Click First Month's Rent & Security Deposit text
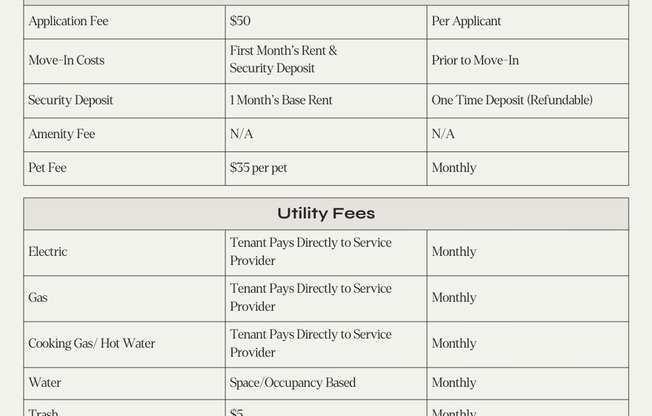The height and width of the screenshot is (416, 652). point(283,60)
